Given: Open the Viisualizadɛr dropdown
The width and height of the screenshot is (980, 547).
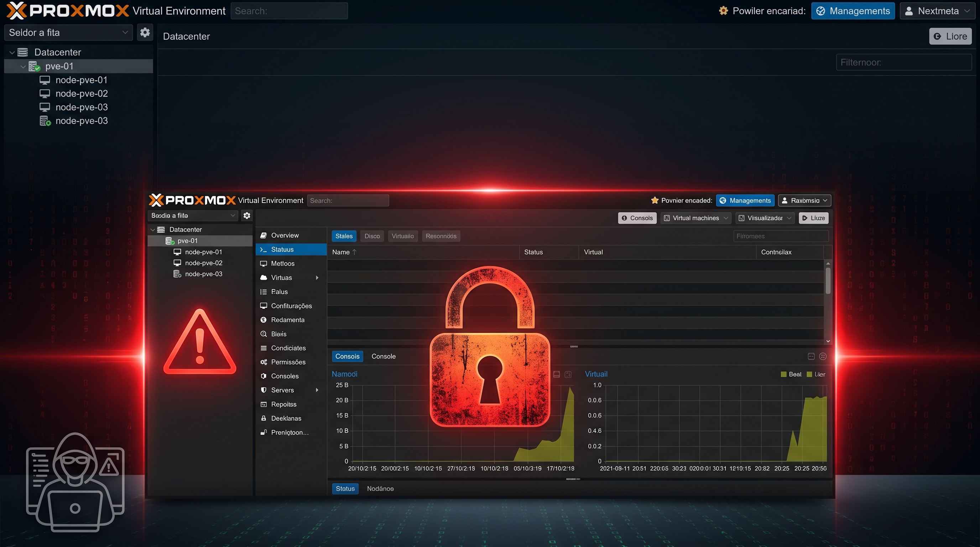Looking at the screenshot, I should click(765, 218).
